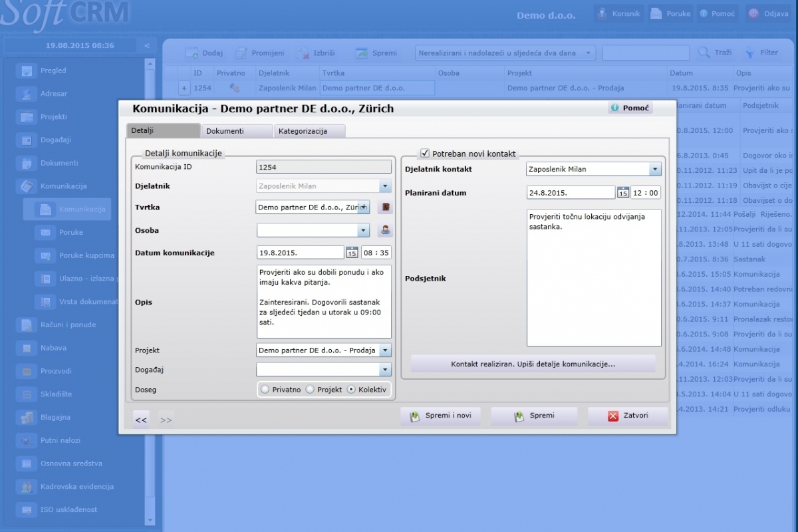
Task: Open the Dokumenti sidebar icon
Action: tap(27, 163)
